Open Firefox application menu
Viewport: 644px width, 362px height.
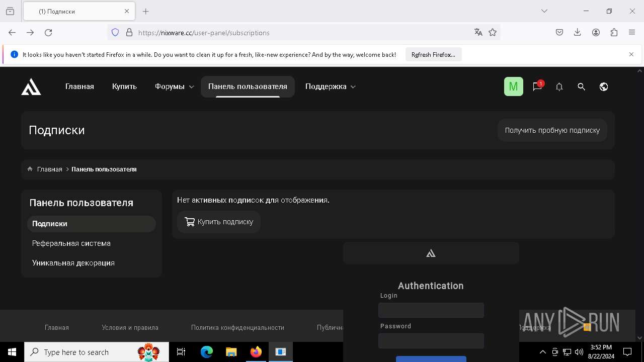point(632,32)
